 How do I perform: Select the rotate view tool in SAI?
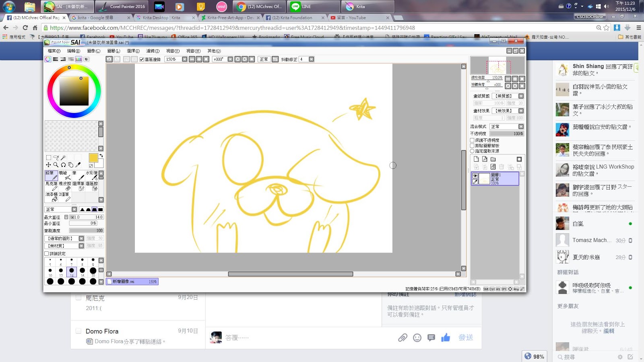coord(63,165)
